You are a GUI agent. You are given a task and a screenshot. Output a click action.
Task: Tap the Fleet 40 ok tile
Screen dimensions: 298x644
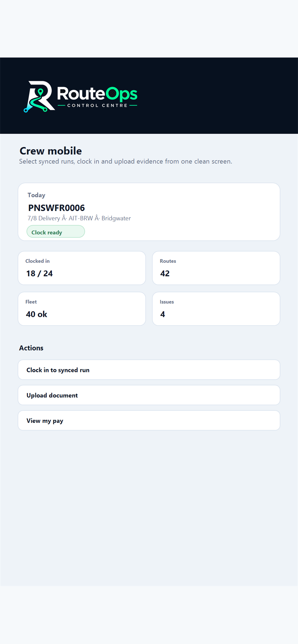coord(82,309)
